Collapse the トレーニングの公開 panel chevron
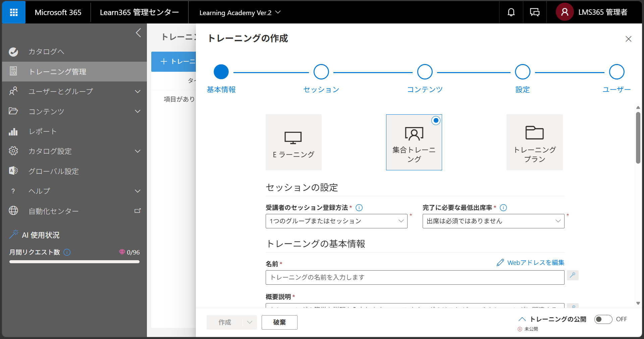Screen dimensions: 644x339 click(x=522, y=319)
